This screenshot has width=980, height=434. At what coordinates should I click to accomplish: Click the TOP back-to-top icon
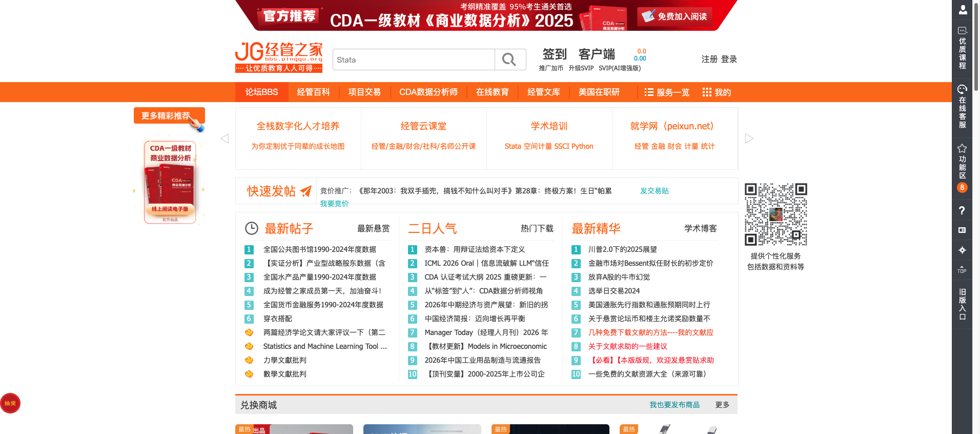click(962, 269)
